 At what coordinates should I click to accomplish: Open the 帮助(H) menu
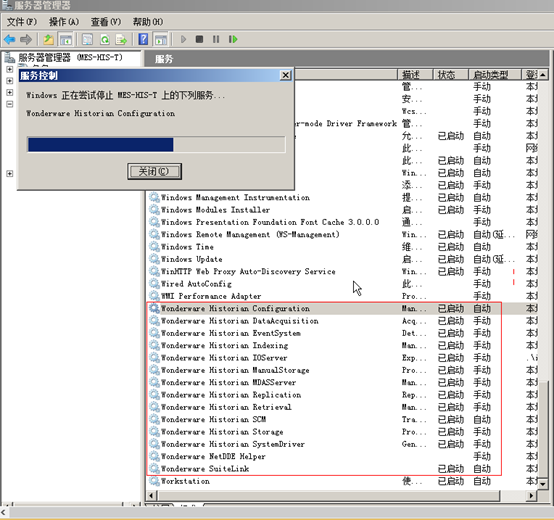tap(148, 22)
